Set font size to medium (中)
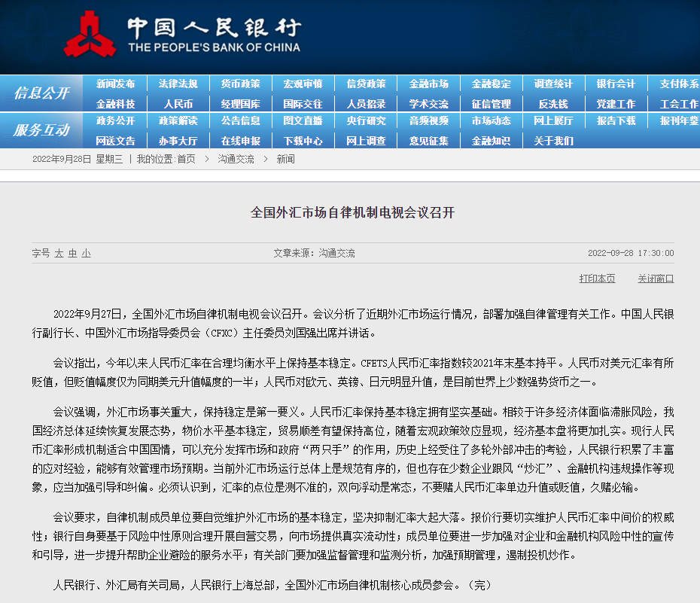Screen dimensions: 700x603 point(72,254)
